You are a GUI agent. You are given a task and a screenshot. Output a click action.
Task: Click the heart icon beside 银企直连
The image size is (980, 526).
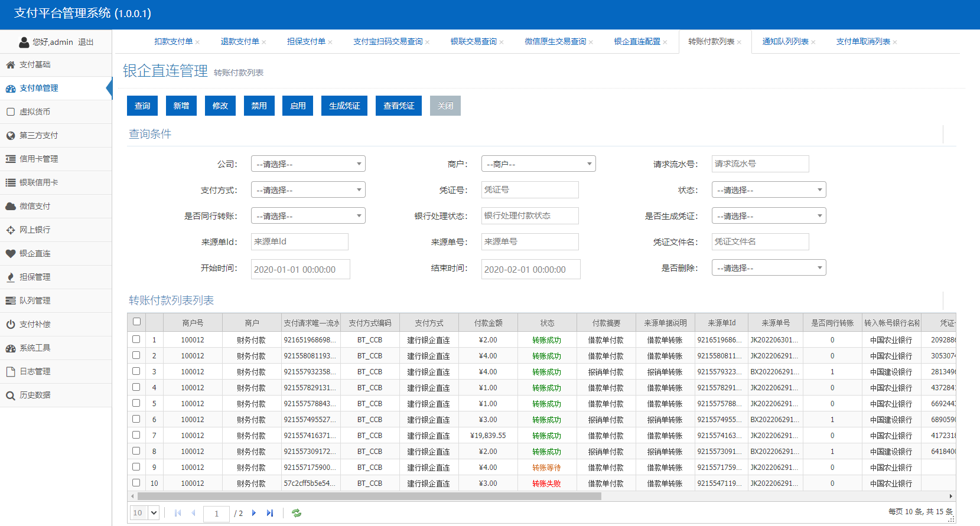tap(10, 254)
